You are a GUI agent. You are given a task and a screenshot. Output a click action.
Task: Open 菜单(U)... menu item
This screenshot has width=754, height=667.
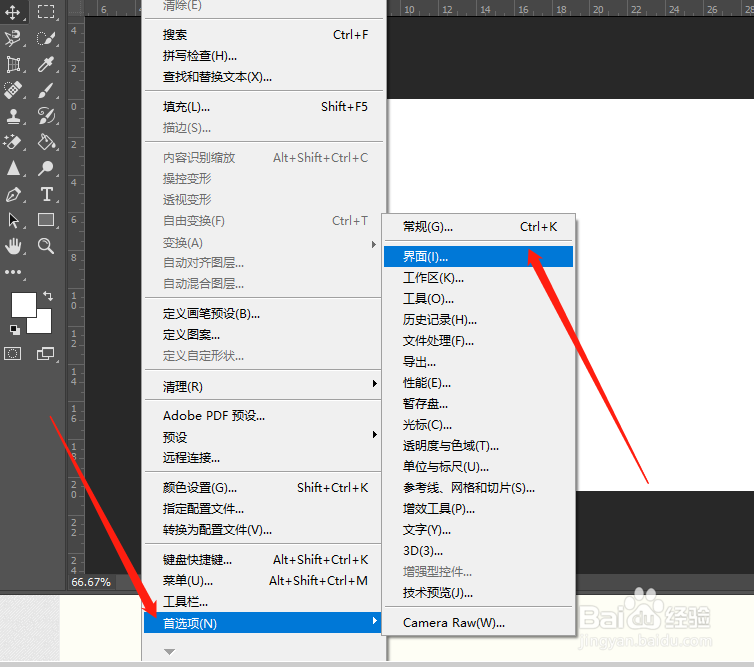[x=263, y=581]
